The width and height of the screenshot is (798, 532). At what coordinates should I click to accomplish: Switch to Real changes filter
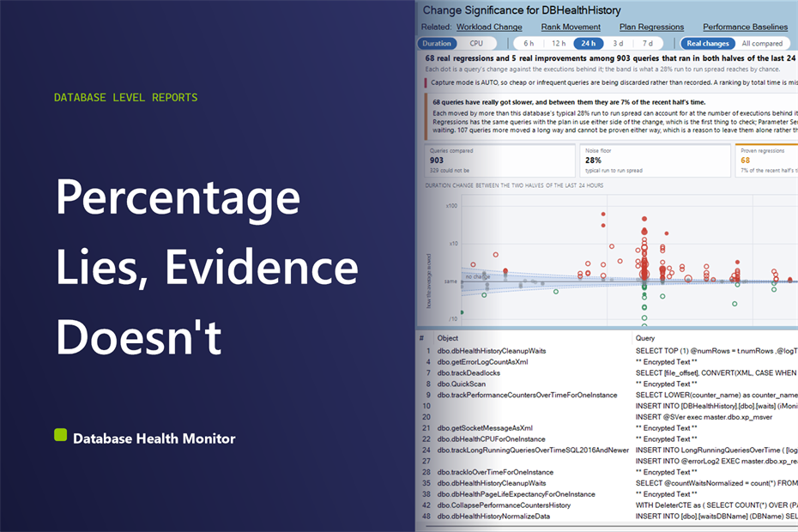pos(708,43)
